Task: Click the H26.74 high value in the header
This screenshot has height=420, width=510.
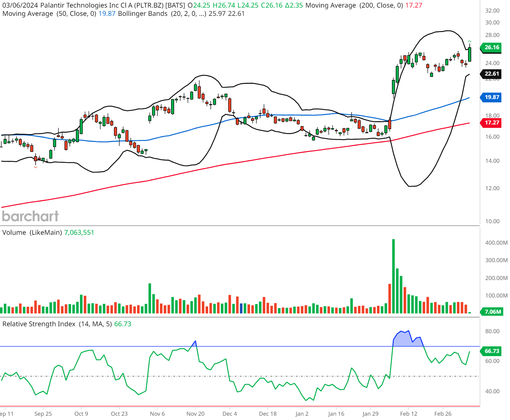Action: click(x=224, y=5)
